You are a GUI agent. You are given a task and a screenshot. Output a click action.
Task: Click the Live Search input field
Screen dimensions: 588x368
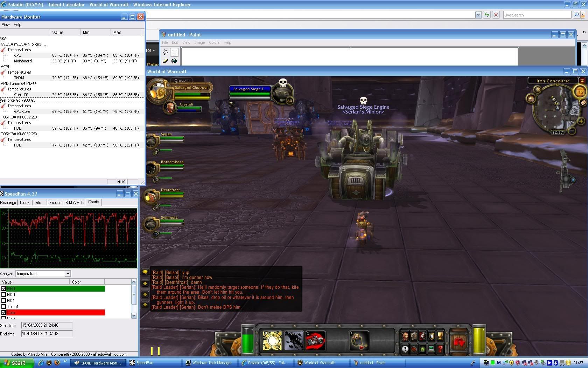(x=537, y=15)
